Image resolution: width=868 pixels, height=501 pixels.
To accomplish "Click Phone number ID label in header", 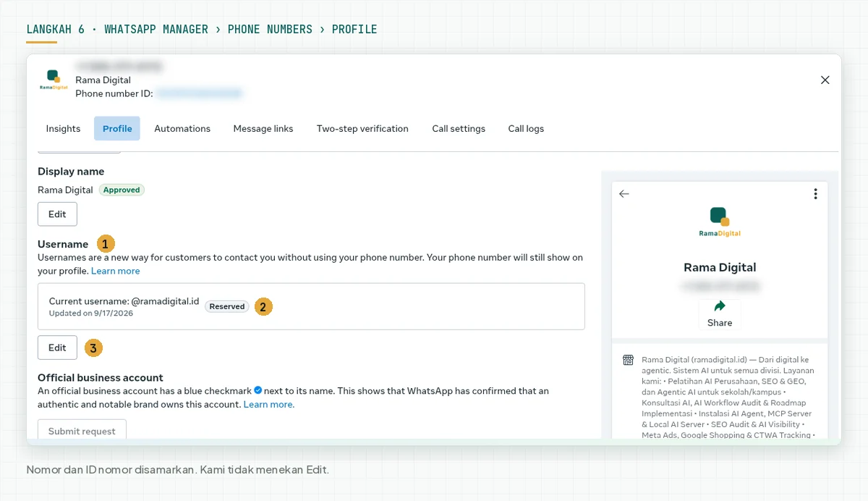I will point(114,93).
